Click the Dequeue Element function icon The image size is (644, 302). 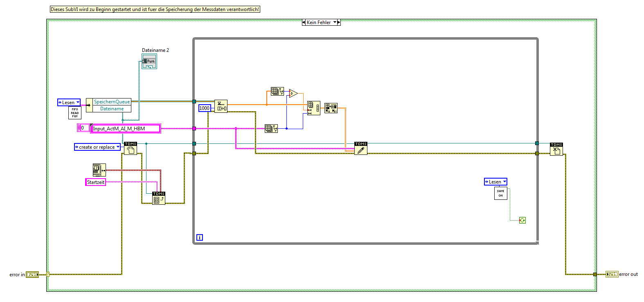click(221, 106)
